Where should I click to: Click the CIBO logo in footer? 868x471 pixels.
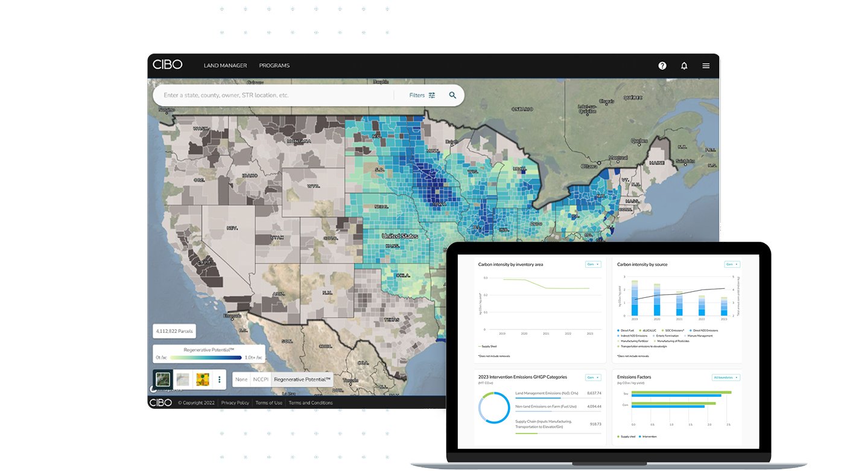point(160,402)
